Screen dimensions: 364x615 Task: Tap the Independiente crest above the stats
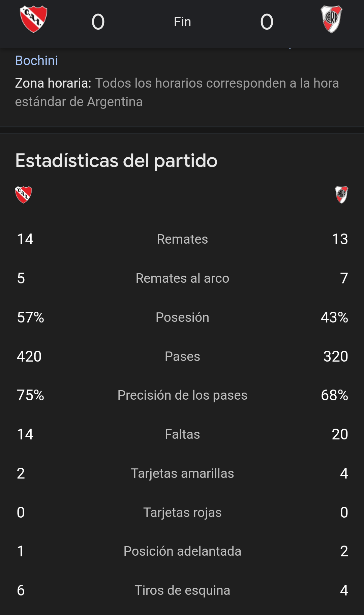(x=24, y=195)
